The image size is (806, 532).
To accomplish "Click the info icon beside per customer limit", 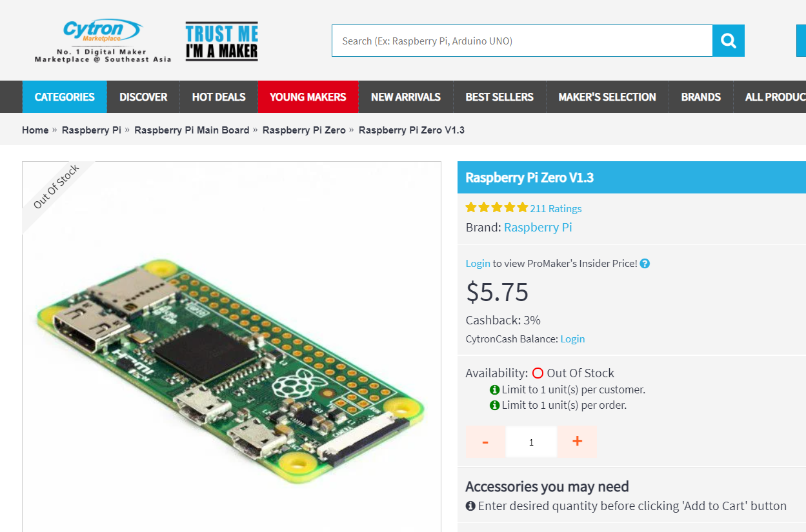I will click(495, 390).
